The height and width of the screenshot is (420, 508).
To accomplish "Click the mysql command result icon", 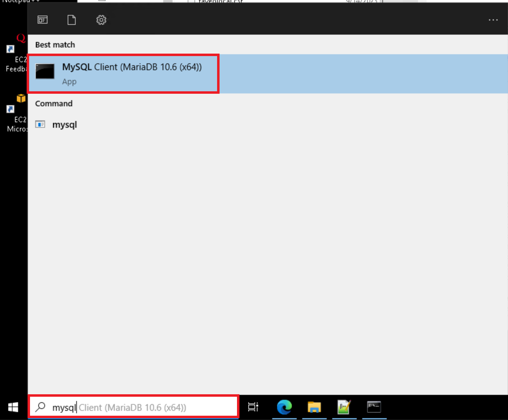I will click(40, 124).
